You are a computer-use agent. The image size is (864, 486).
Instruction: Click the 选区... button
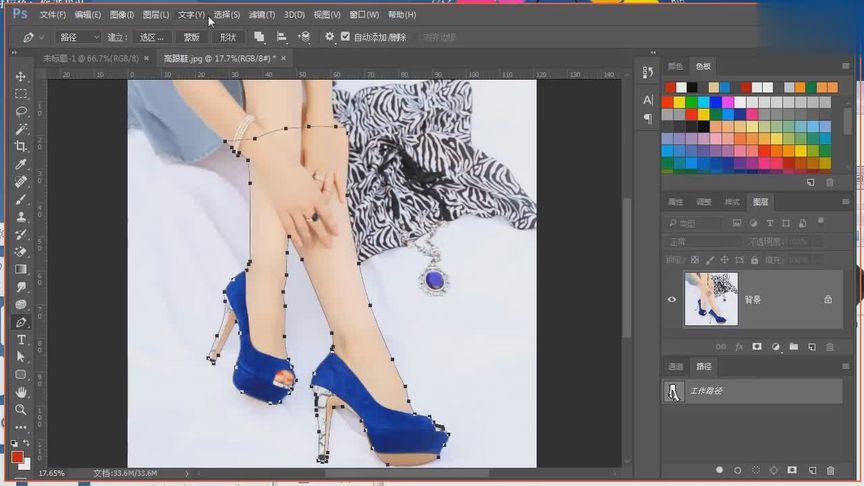tap(153, 37)
